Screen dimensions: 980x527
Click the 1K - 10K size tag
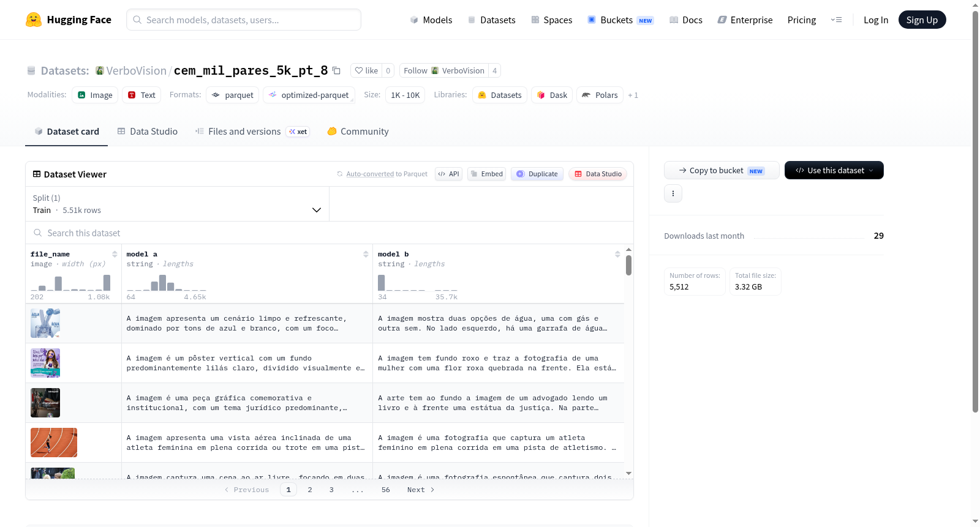(x=405, y=95)
